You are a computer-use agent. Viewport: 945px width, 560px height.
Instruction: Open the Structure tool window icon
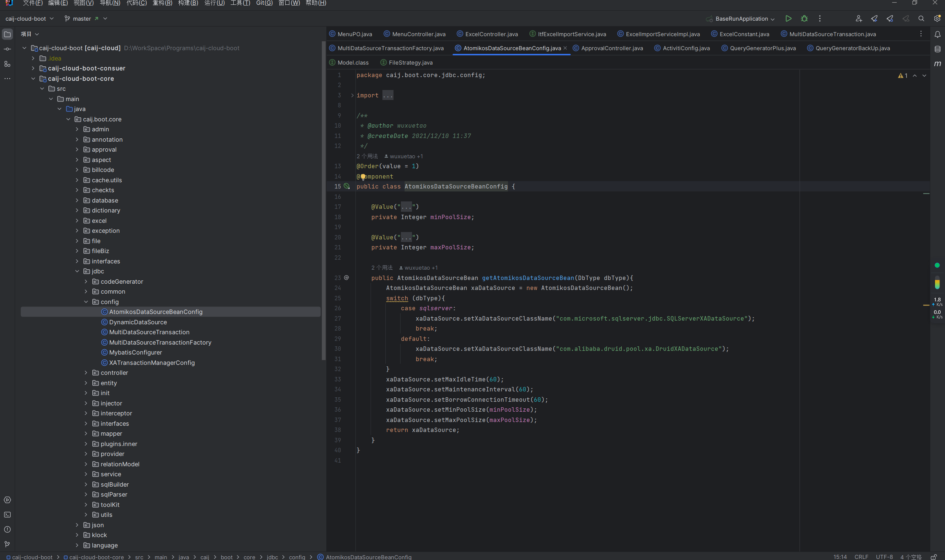pos(7,64)
